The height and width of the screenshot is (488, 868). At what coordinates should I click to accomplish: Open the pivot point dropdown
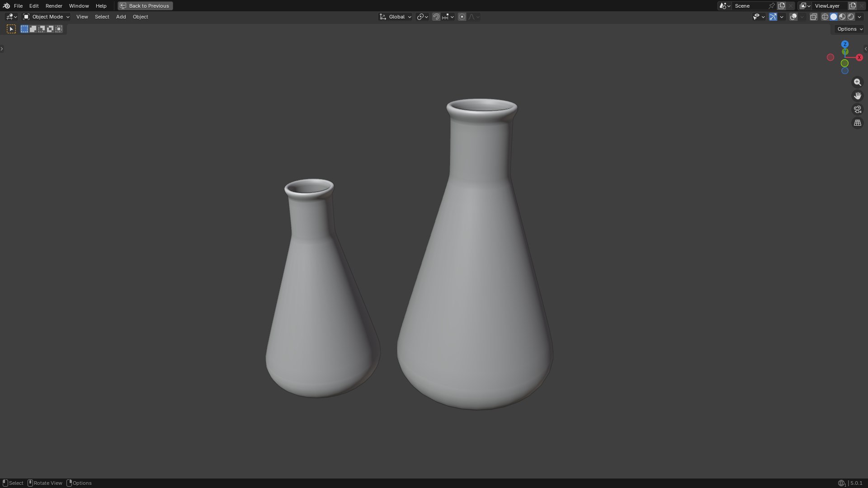(x=422, y=17)
